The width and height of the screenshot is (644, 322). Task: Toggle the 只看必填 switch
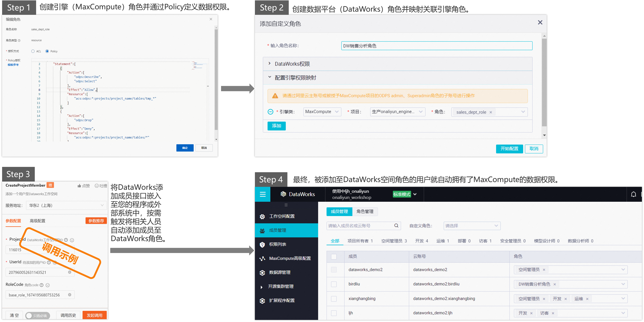pos(37,316)
